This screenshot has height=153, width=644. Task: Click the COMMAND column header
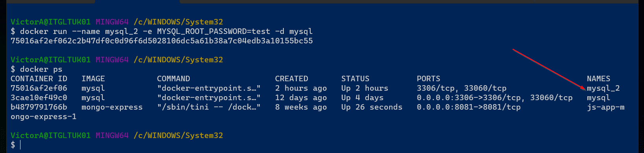174,79
